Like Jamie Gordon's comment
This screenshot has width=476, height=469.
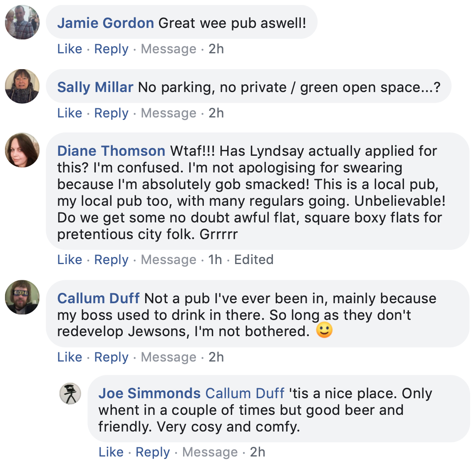69,49
